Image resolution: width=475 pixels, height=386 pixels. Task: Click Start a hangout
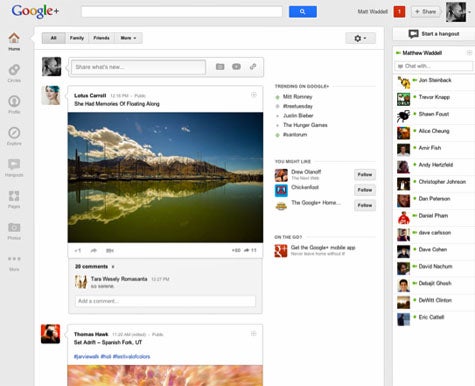[x=434, y=34]
